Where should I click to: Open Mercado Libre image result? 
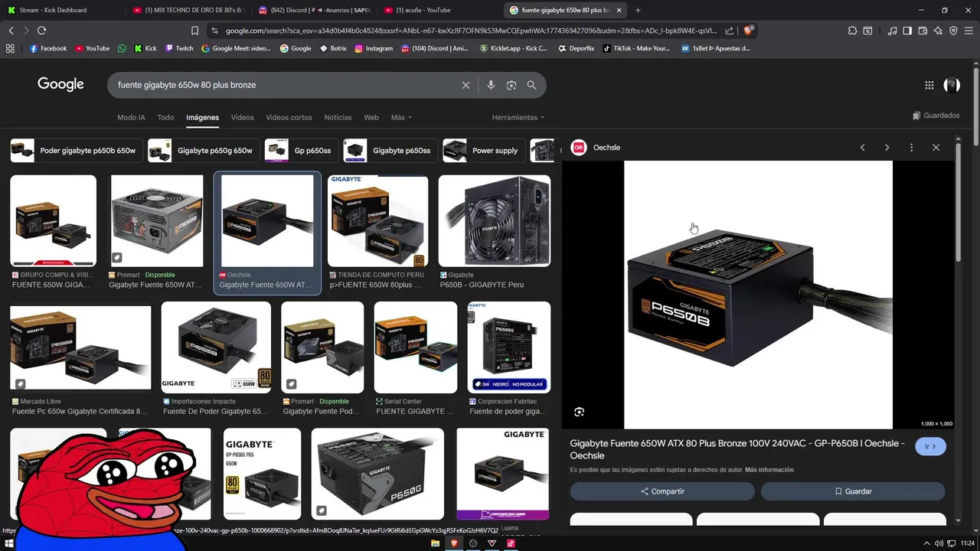coord(80,347)
